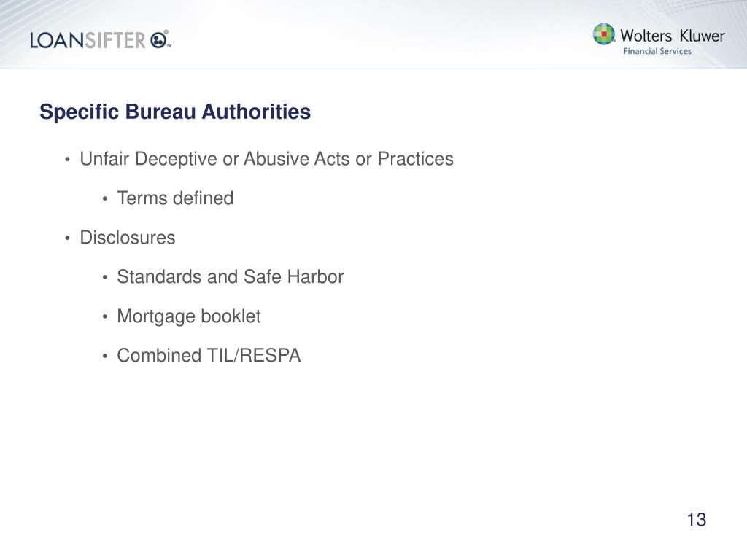
Task: Select the Specific Bureau Authorities title
Action: (x=175, y=112)
